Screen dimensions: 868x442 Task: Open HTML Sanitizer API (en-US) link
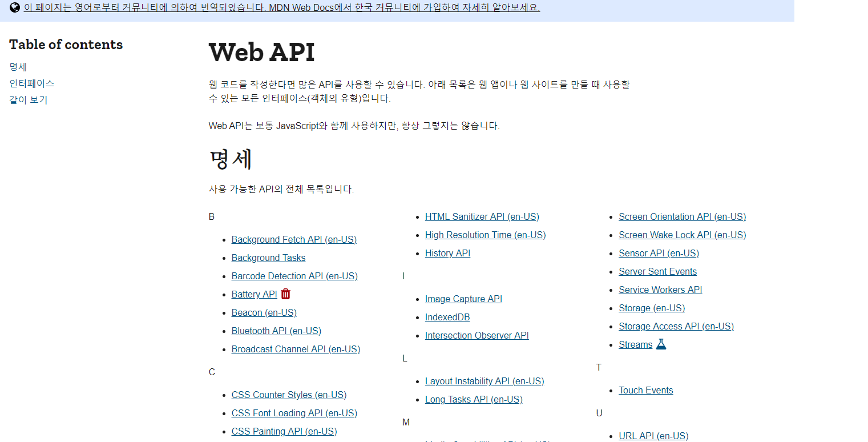click(x=482, y=216)
